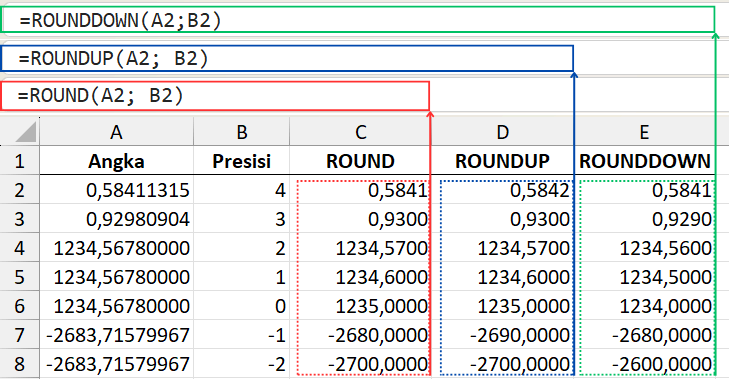Click the formula bar showing =ROUNDUP(A2; B2)
The height and width of the screenshot is (386, 729).
[287, 59]
